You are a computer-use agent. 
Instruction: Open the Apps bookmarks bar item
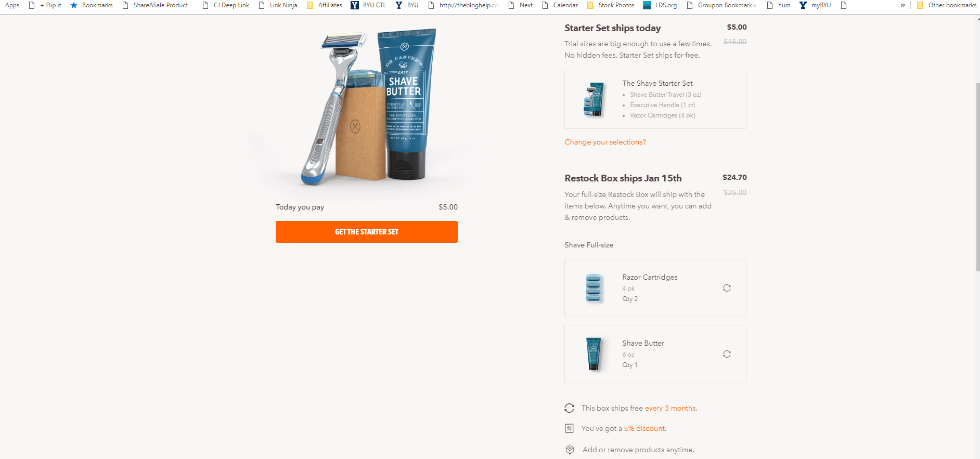[x=12, y=5]
